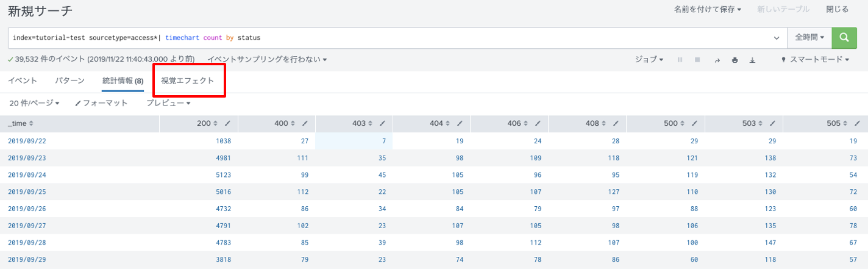Click into the search query field

(x=390, y=38)
